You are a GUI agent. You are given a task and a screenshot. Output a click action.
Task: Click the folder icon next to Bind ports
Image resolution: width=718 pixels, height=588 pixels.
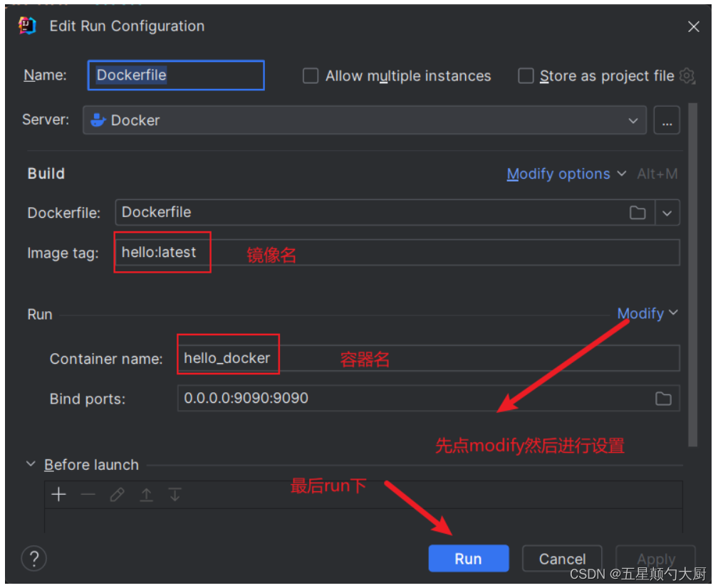click(x=663, y=399)
